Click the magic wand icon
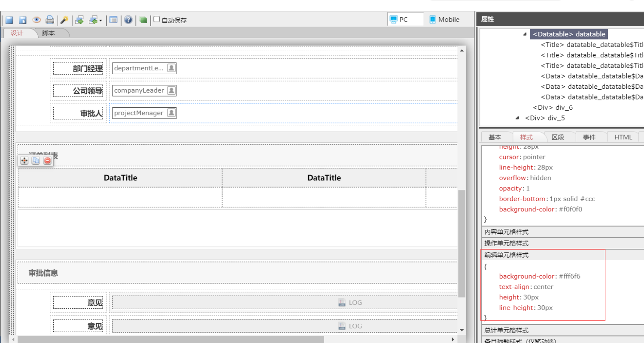 pyautogui.click(x=64, y=20)
